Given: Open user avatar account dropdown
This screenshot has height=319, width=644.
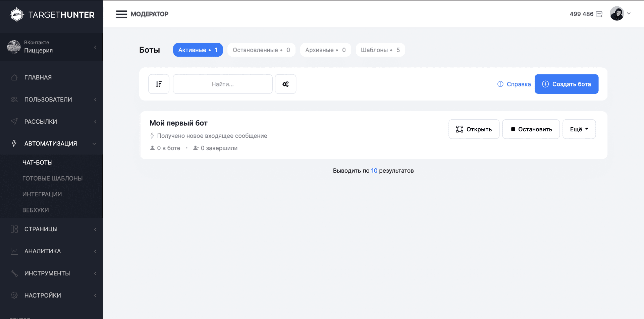Looking at the screenshot, I should click(x=620, y=14).
